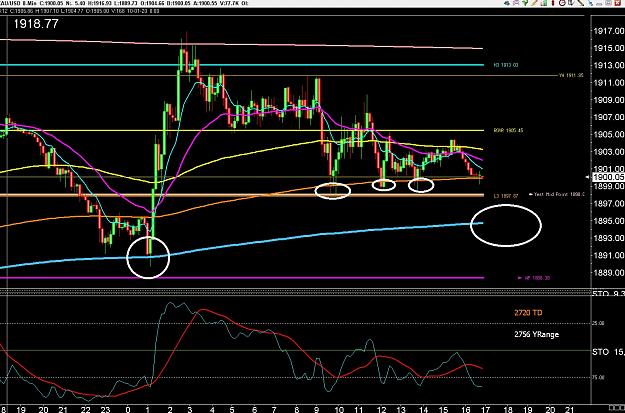Open the green bar chart icon
The width and height of the screenshot is (625, 413).
click(x=544, y=3)
